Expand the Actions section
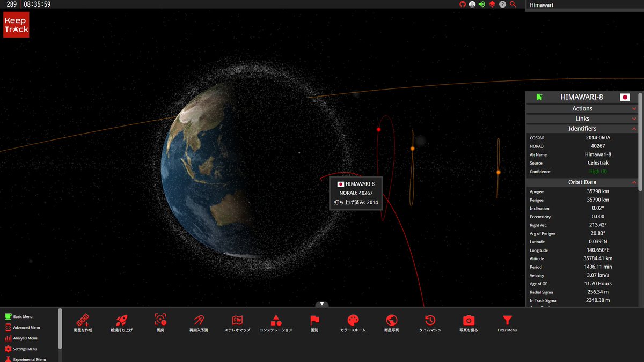The height and width of the screenshot is (362, 644). pos(582,108)
